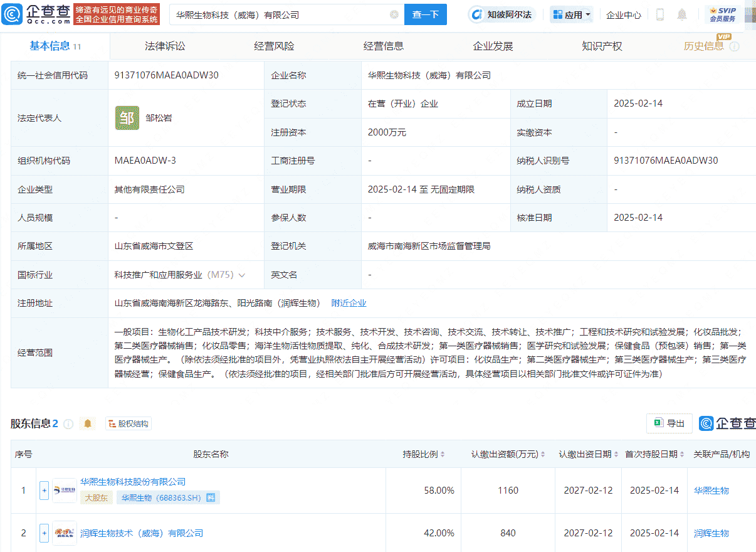The height and width of the screenshot is (552, 756).
Task: Expand 润辉生物技术（威海）有限公司 shareholder row
Action: pos(44,533)
